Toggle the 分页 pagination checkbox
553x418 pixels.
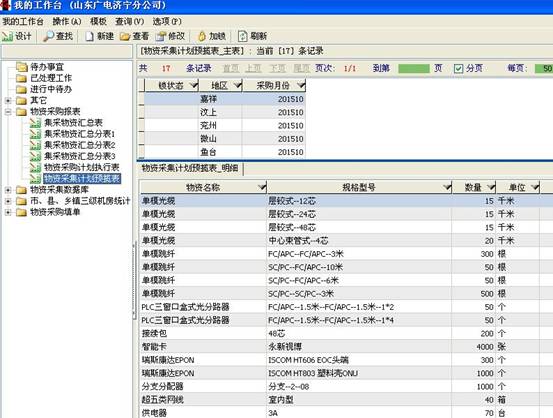pos(458,68)
